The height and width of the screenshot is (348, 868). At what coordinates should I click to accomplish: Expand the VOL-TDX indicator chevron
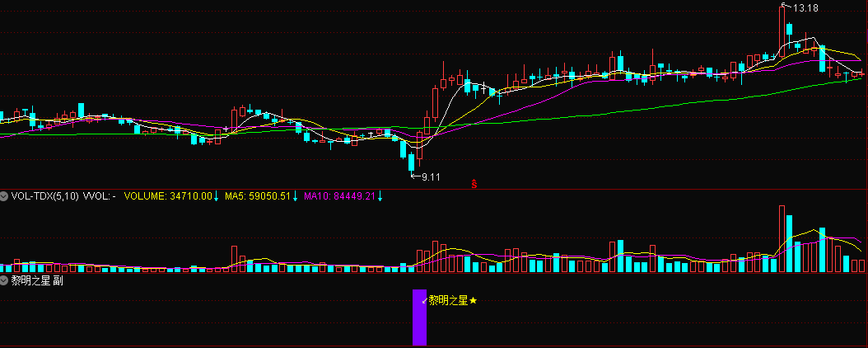tap(4, 196)
